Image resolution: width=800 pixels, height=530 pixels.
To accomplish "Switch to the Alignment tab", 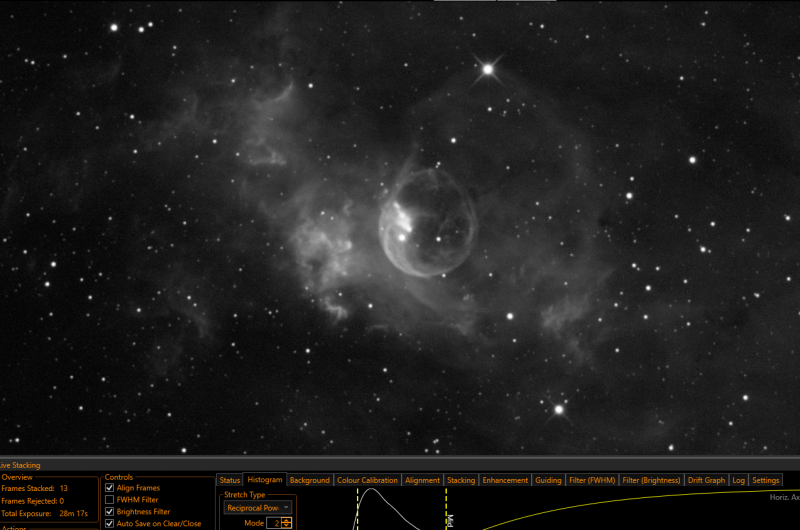I will (x=422, y=480).
